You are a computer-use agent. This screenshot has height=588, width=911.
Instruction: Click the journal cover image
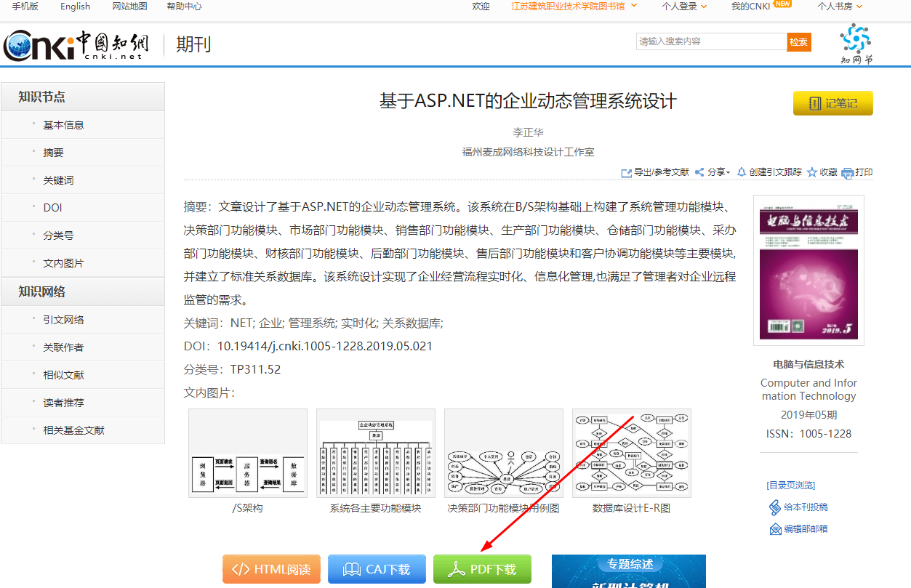tap(808, 270)
